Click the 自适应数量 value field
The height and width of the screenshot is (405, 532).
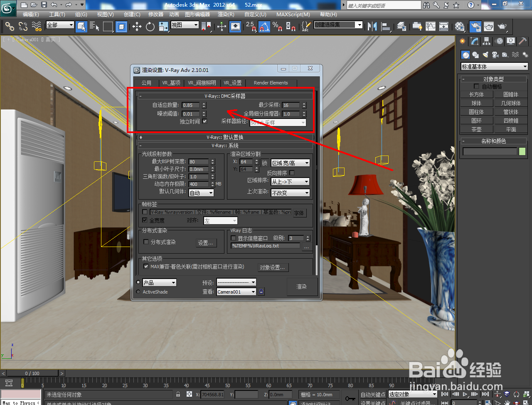(x=191, y=105)
